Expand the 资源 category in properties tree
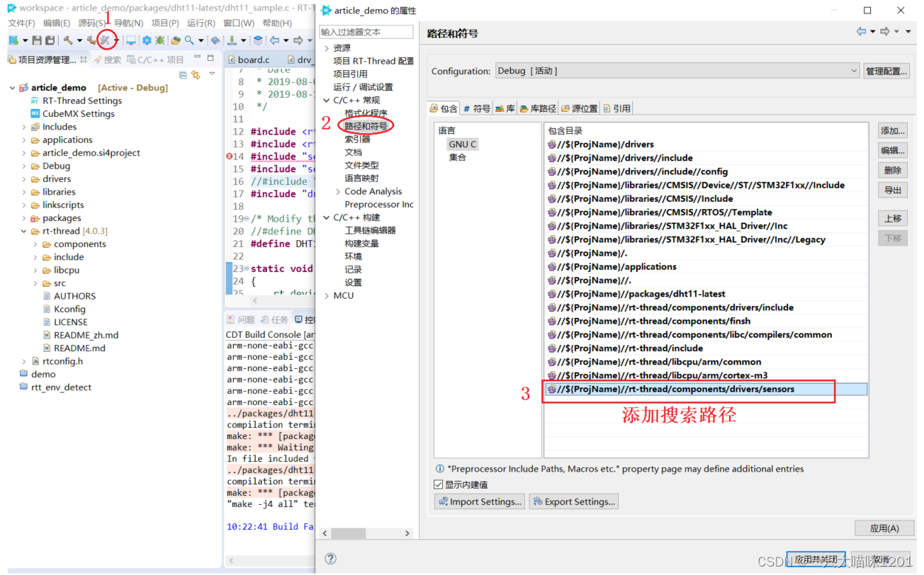The image size is (924, 575). (327, 48)
